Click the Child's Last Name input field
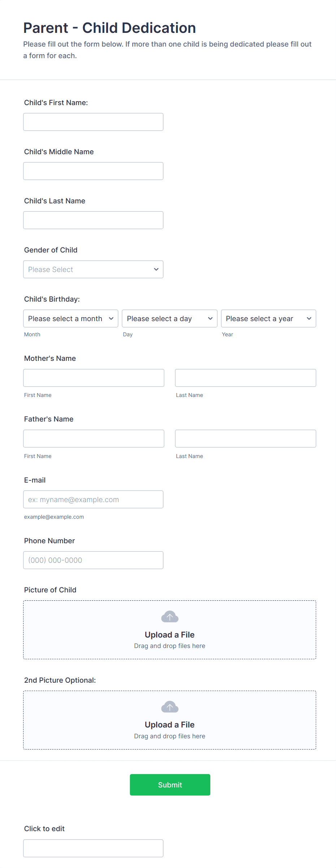This screenshot has width=336, height=868. click(93, 220)
